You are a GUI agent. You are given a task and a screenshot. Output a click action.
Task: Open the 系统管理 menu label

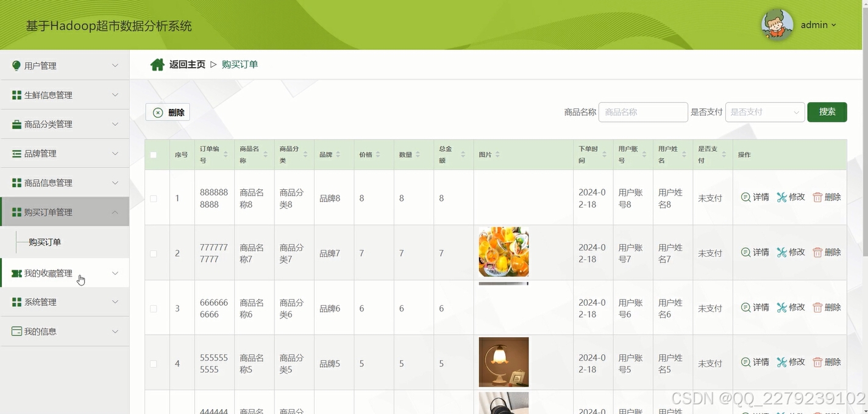click(x=40, y=302)
